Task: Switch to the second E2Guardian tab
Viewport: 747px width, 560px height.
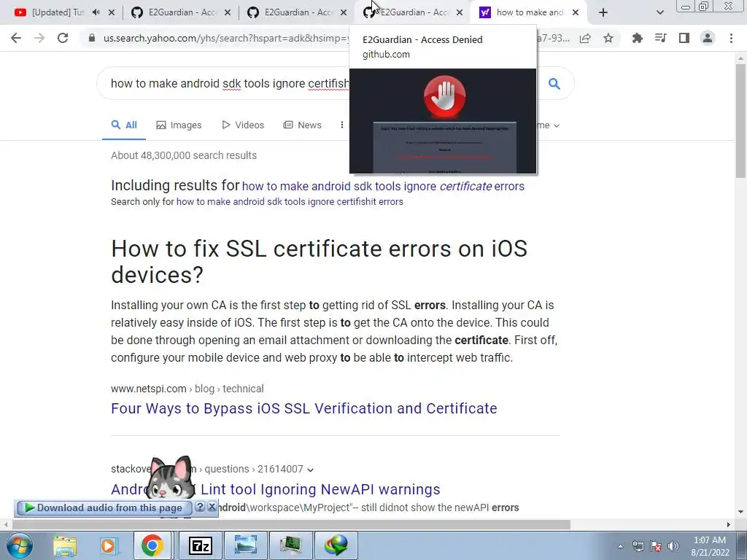Action: (298, 12)
